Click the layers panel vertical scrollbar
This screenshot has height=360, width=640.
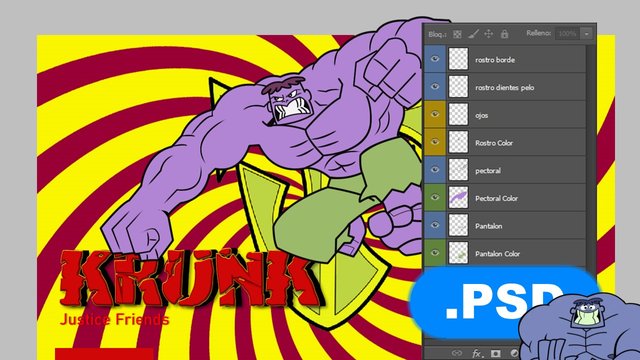point(590,155)
